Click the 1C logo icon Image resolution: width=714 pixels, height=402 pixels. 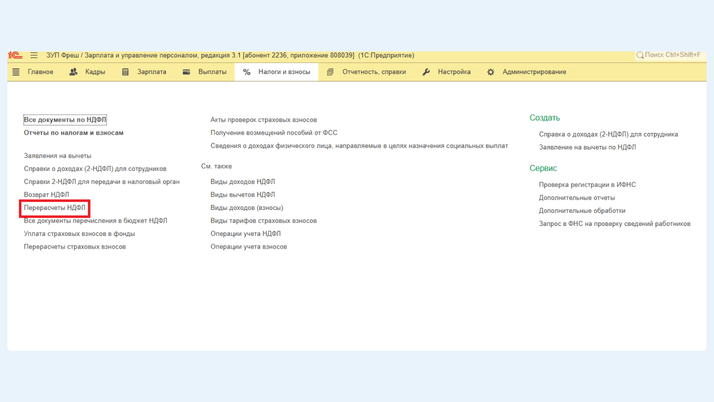coord(15,56)
